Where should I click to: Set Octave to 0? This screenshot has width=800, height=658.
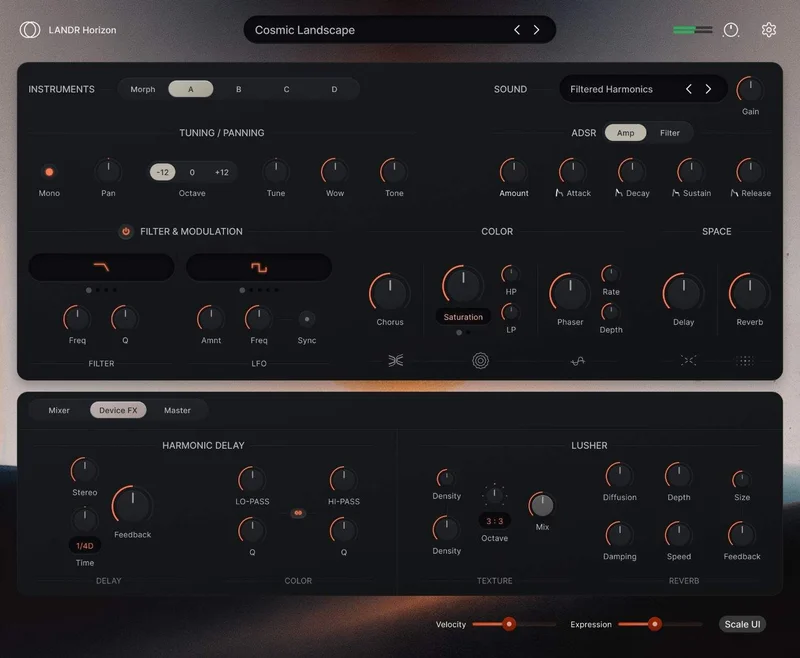(x=192, y=172)
